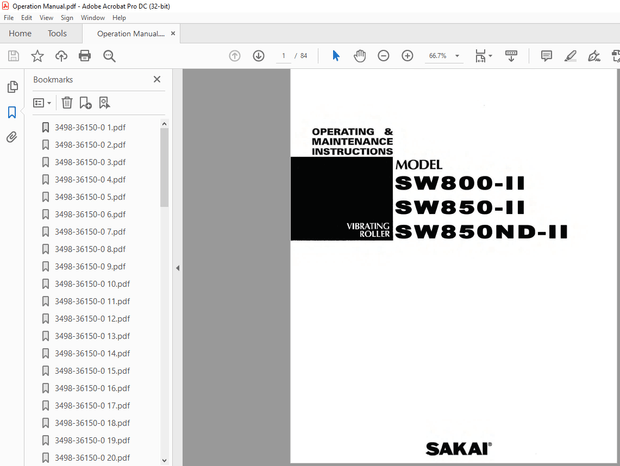This screenshot has width=620, height=466.
Task: Click the 66.7% zoom value field
Action: pos(438,56)
